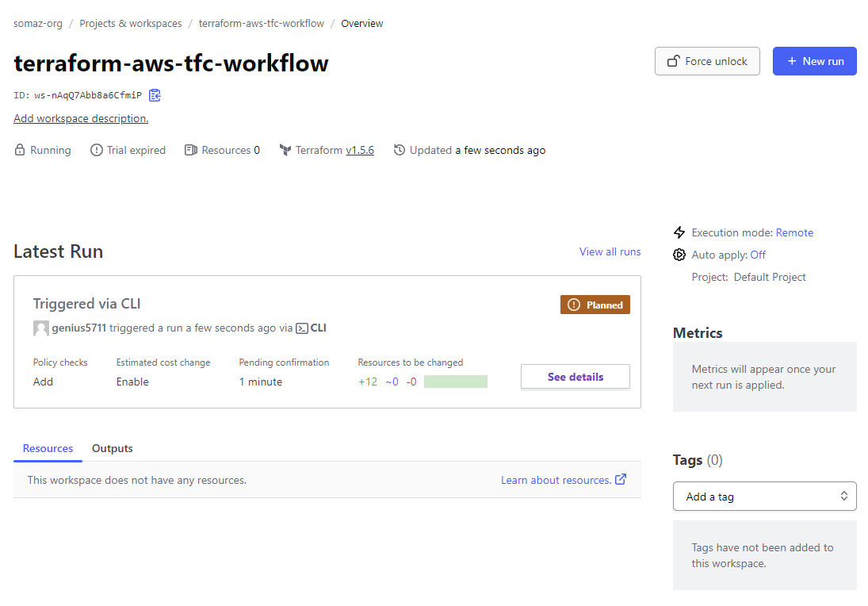Click the Planned status badge
Viewport: 868px width, 606px height.
pos(595,305)
